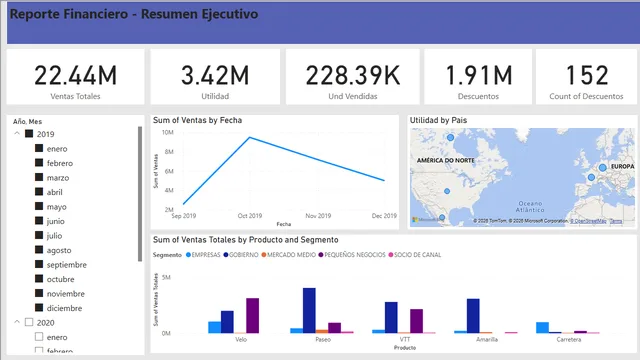Click the Reporte Financiero report title

134,14
